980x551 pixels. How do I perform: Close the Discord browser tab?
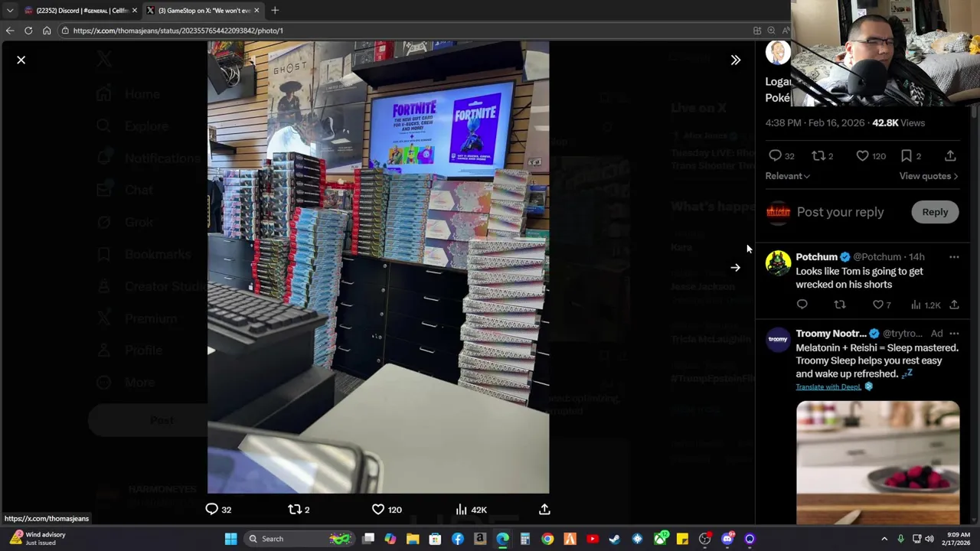(135, 10)
